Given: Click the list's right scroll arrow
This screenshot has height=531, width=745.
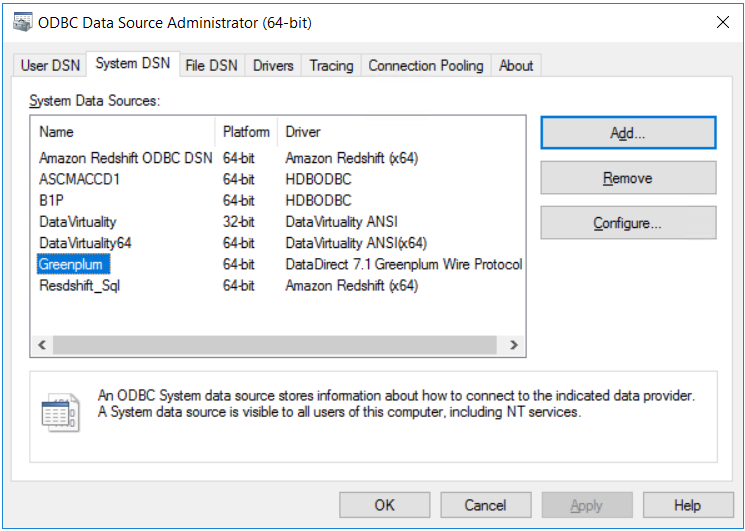Looking at the screenshot, I should click(x=514, y=345).
